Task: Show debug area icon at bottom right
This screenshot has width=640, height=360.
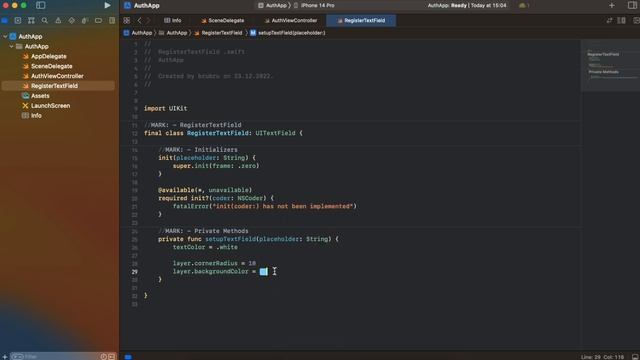Action: (x=635, y=357)
